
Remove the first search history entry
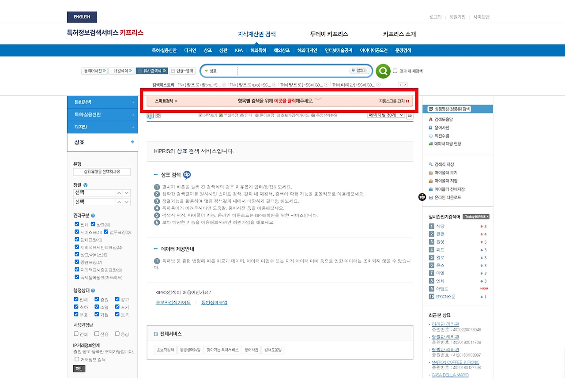[x=224, y=85]
